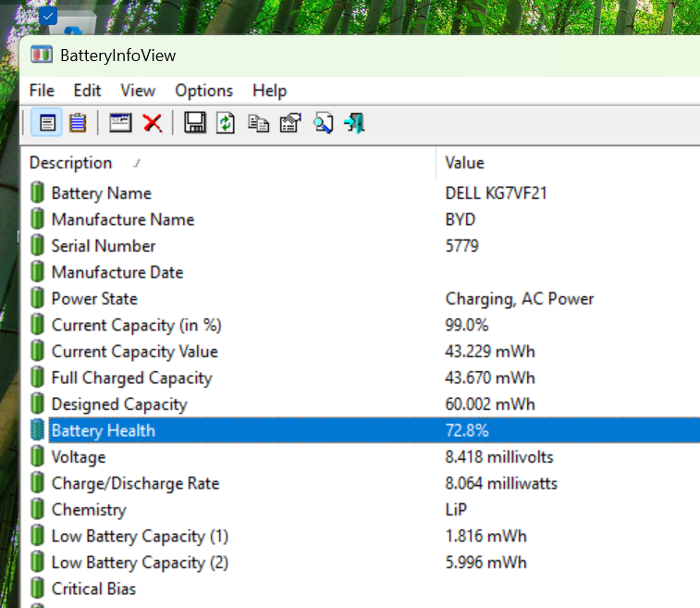The height and width of the screenshot is (608, 700).
Task: Click the battery icon beside Current Capacity (in %)
Action: [x=38, y=324]
